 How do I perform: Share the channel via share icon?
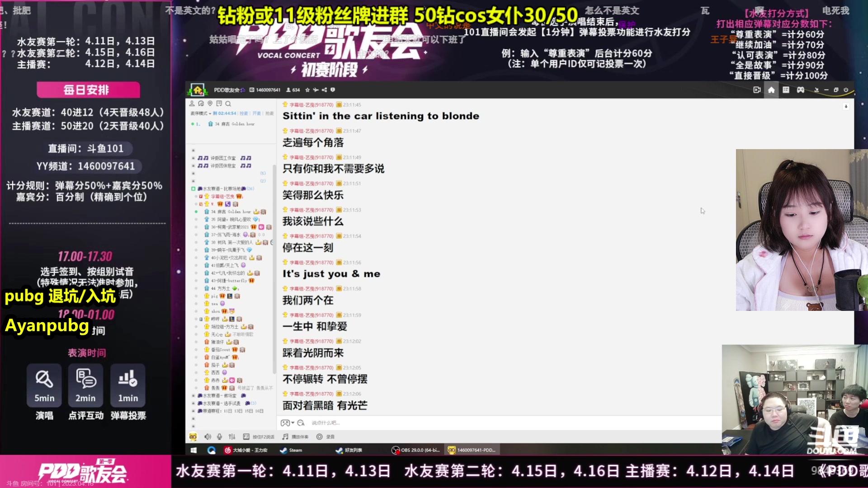click(324, 90)
